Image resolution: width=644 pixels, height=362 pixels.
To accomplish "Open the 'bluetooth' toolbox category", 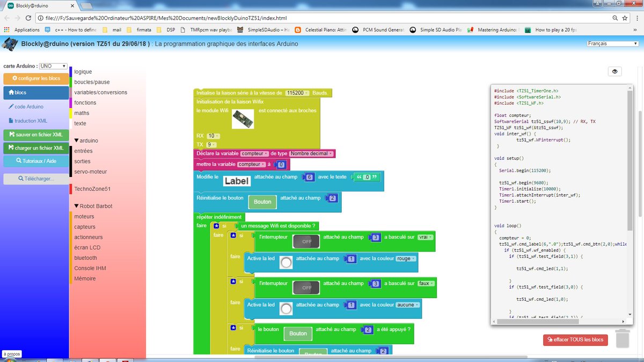I will tap(85, 257).
